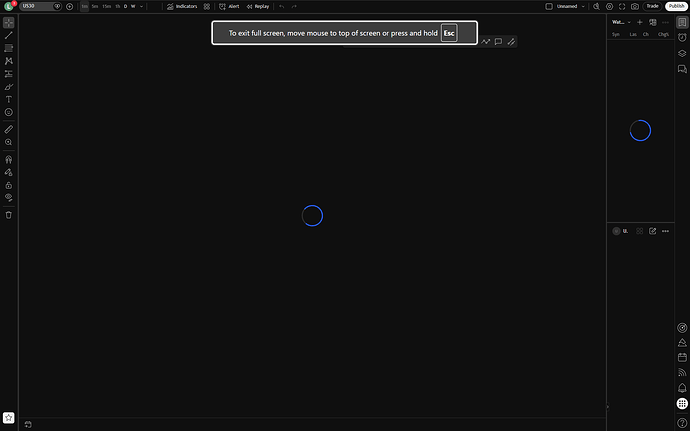Open the chats panel in right sidebar
The image size is (690, 431).
[x=682, y=69]
